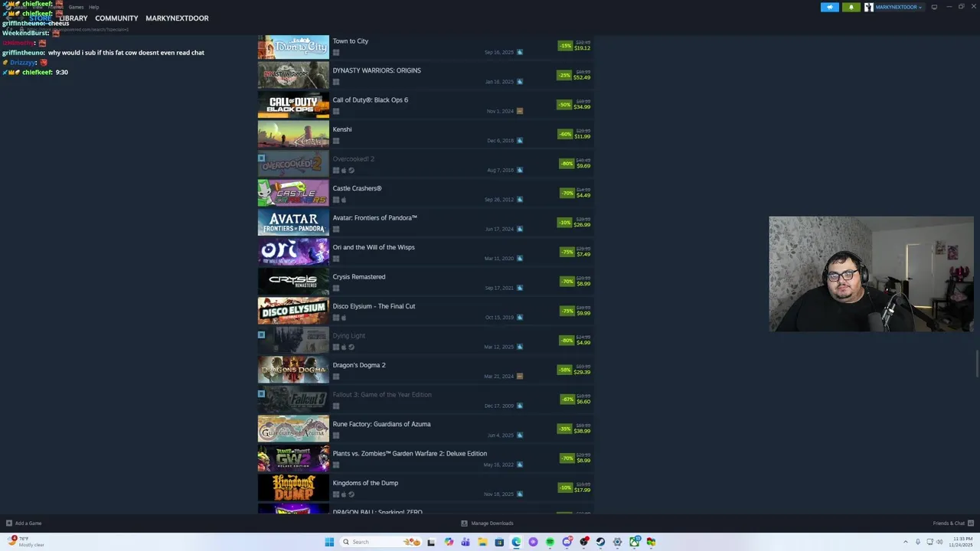This screenshot has width=980, height=551.
Task: Open File Explorer from the taskbar
Action: pyautogui.click(x=482, y=542)
